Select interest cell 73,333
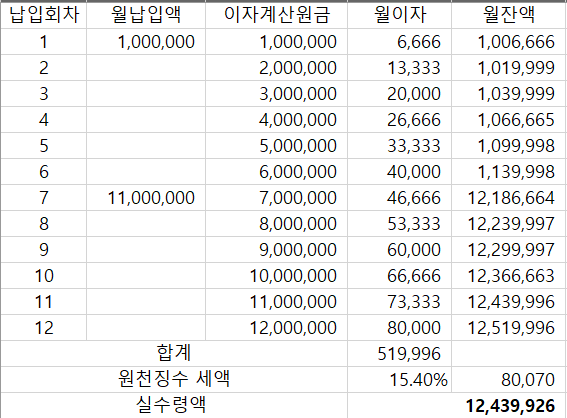Viewport: 567px width, 418px height. 400,302
